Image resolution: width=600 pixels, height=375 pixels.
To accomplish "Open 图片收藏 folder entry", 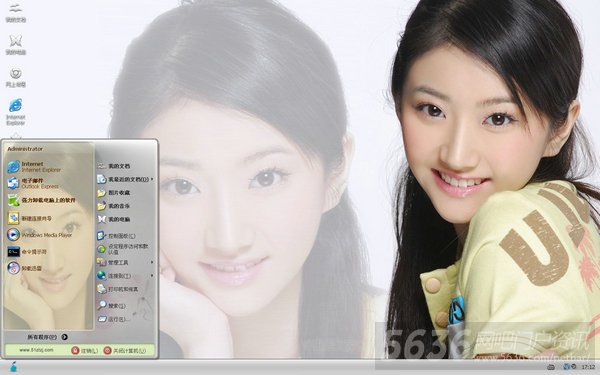I will pyautogui.click(x=114, y=192).
